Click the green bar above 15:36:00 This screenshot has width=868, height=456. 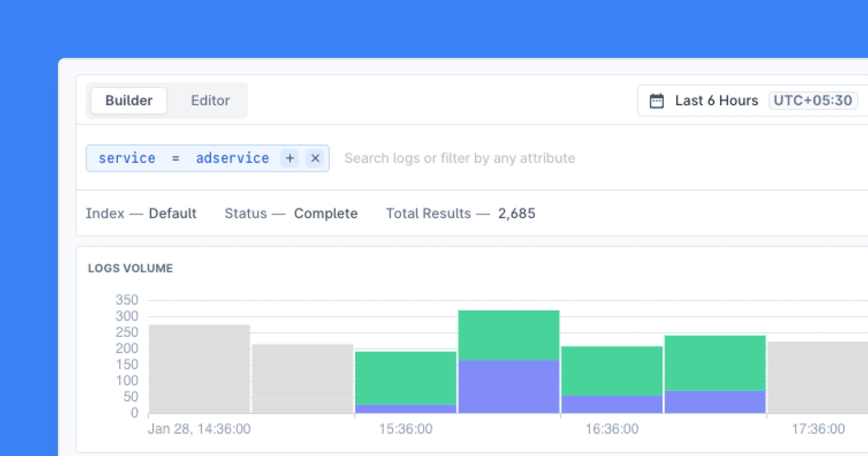click(x=406, y=378)
